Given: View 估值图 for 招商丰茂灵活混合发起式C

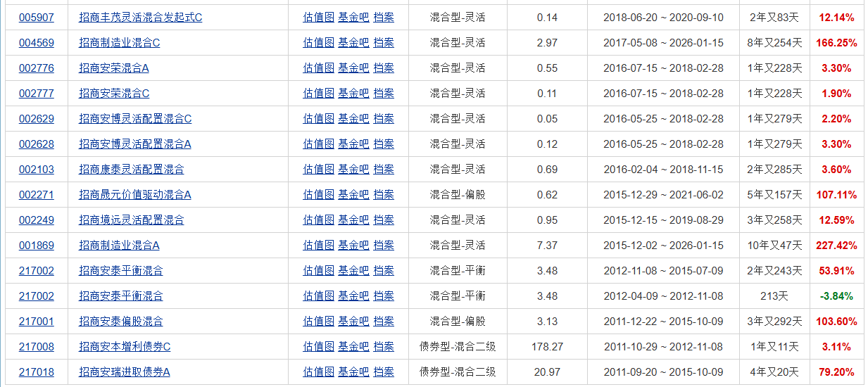Looking at the screenshot, I should tap(319, 18).
